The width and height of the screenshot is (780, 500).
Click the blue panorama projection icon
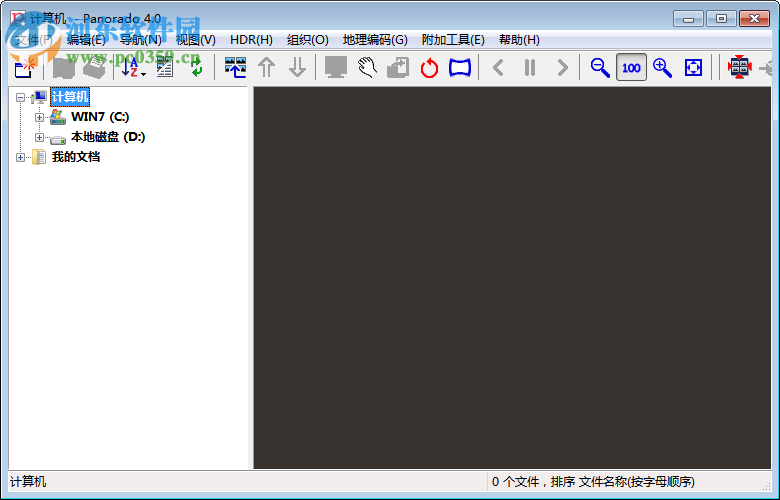coord(460,68)
